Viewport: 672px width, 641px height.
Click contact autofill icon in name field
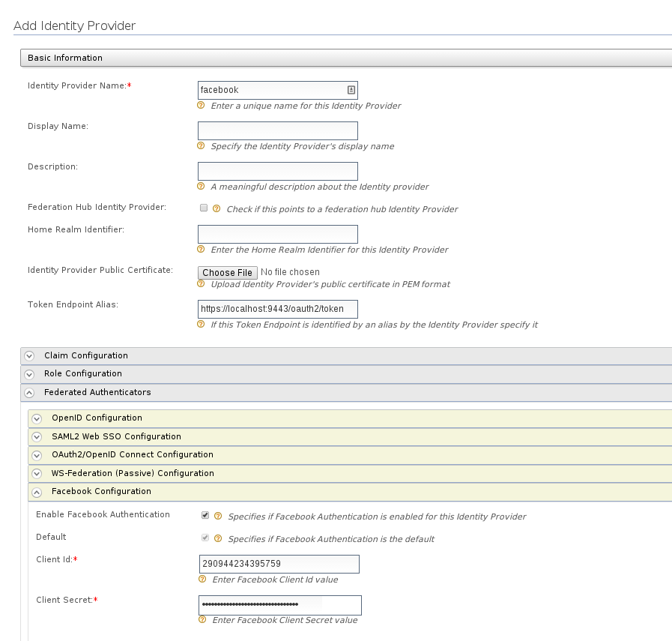[x=351, y=90]
